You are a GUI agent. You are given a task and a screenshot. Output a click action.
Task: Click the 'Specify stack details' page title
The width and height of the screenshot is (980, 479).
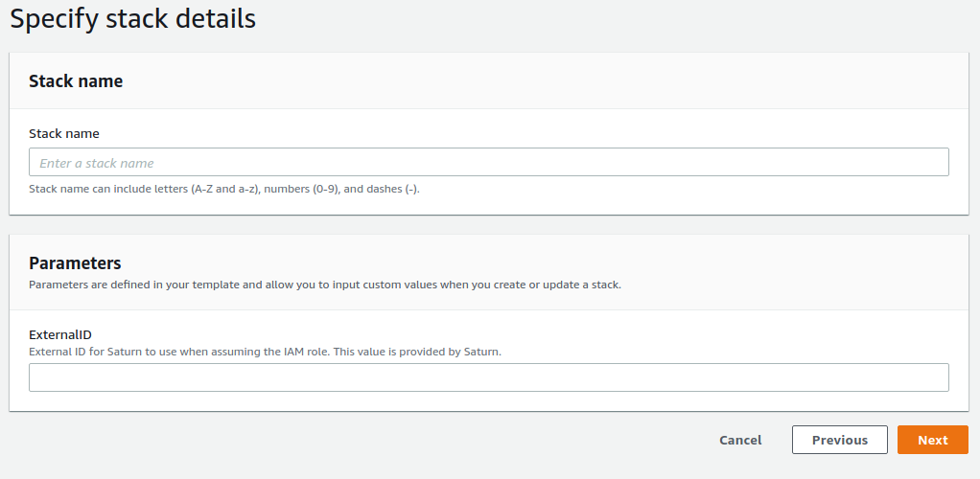[x=133, y=18]
